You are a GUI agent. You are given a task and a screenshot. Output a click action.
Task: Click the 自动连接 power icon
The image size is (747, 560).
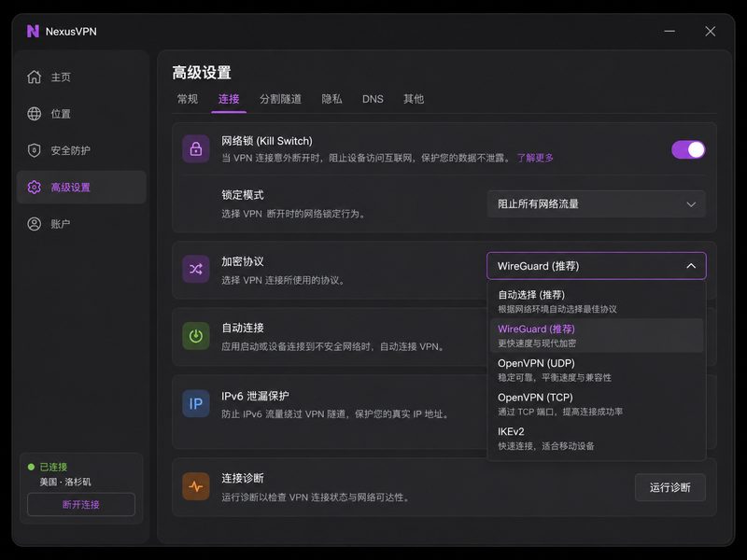point(196,336)
